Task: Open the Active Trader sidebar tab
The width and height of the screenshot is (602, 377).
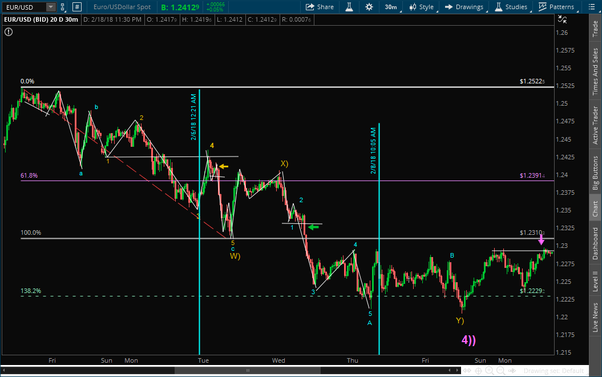Action: 595,125
